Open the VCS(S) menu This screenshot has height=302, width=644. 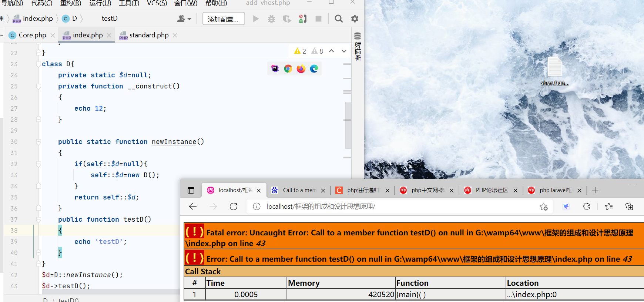pos(157,3)
